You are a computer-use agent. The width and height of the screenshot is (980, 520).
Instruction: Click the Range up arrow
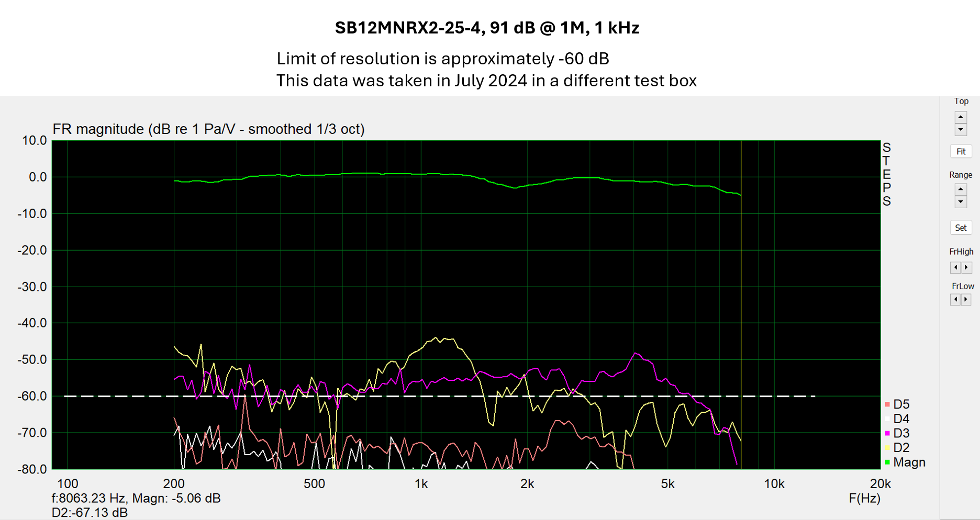961,189
